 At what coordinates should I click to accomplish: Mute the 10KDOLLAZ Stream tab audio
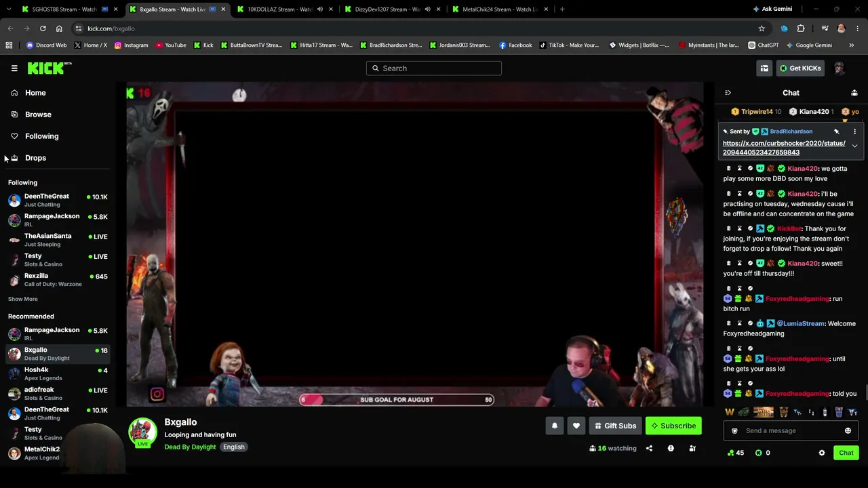pos(319,9)
